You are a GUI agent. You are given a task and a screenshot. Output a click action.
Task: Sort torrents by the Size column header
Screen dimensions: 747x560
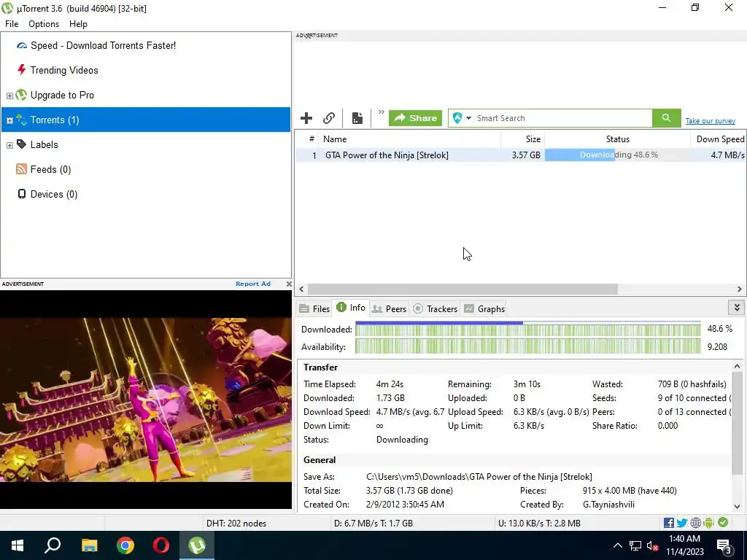522,139
